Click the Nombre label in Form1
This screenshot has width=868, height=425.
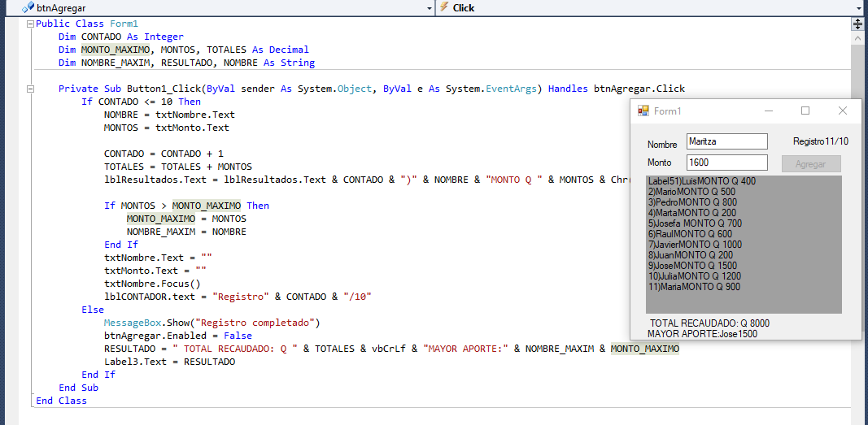[x=662, y=145]
